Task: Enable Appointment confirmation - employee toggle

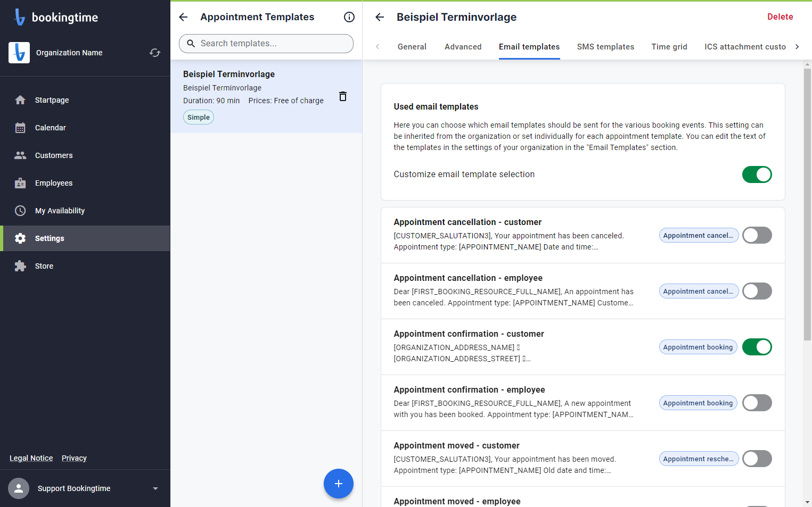Action: 757,403
